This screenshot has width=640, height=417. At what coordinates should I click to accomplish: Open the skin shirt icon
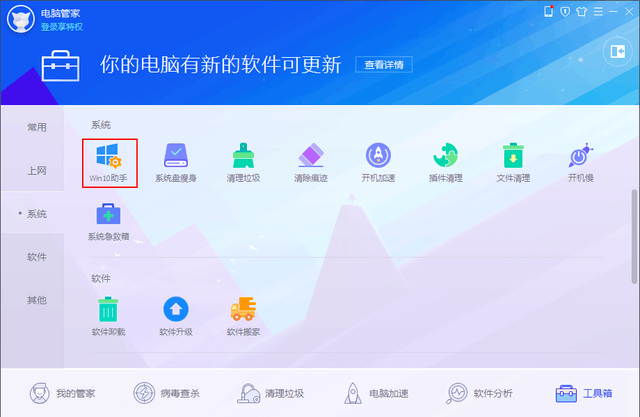pyautogui.click(x=581, y=12)
